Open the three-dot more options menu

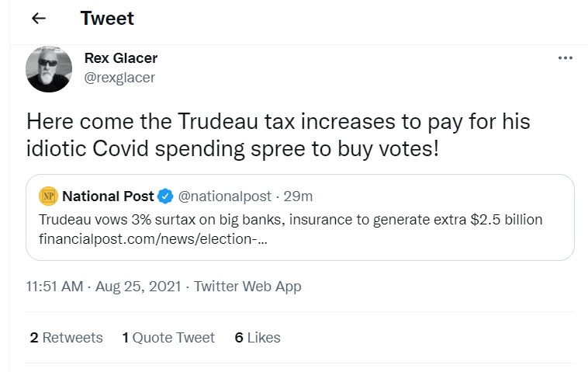(565, 58)
